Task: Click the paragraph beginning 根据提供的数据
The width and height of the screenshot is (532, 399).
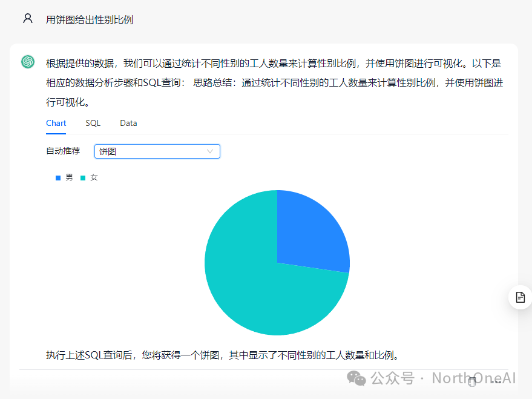Action: pos(275,83)
